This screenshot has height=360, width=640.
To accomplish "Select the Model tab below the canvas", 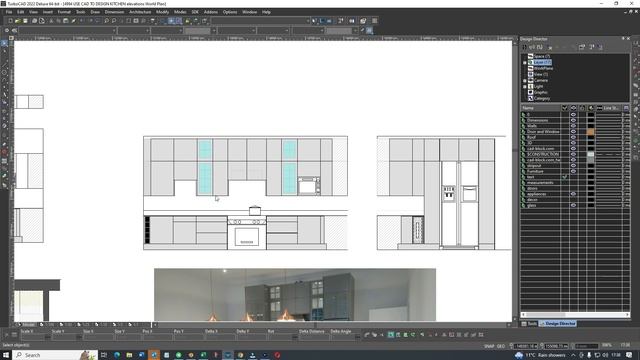I will point(26,325).
